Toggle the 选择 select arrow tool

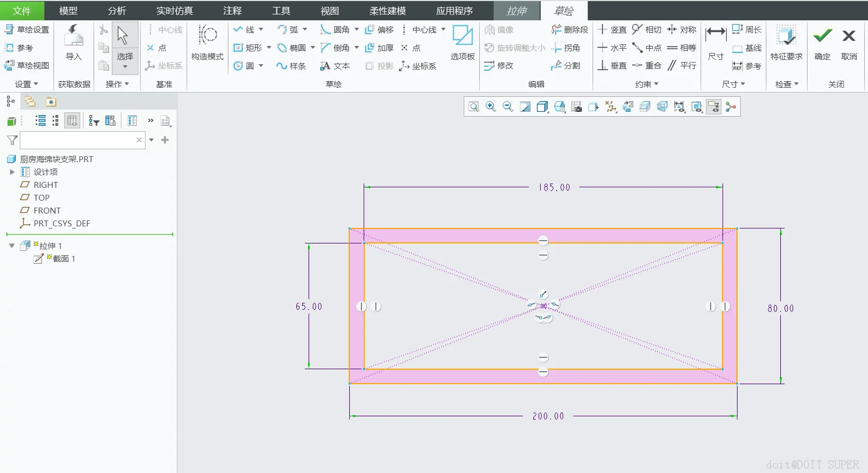[125, 43]
